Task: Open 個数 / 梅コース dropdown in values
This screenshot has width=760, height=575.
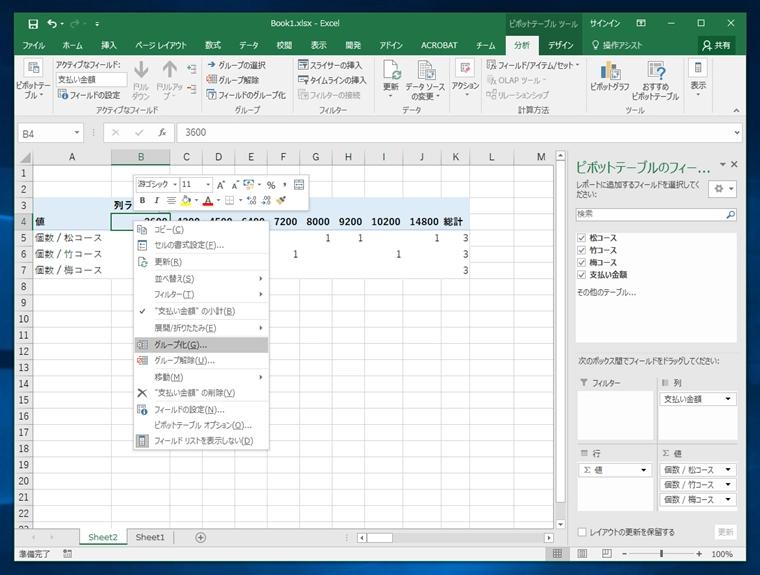Action: pyautogui.click(x=728, y=500)
